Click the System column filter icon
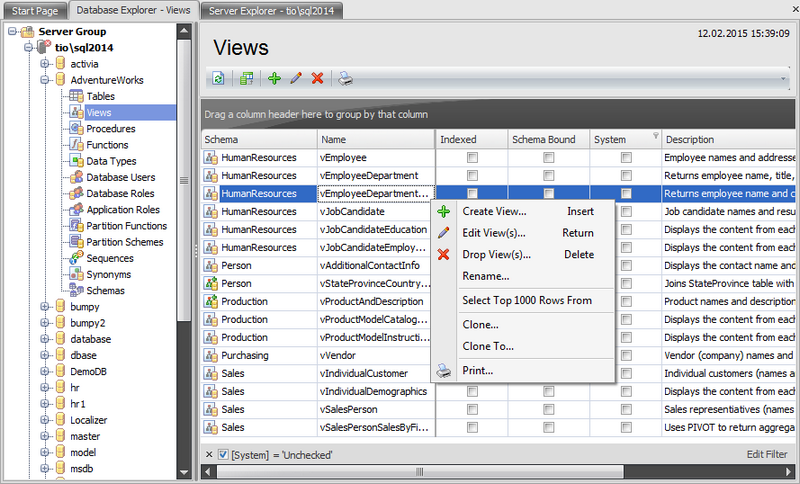Screen dimensions: 800x484 click(x=655, y=137)
